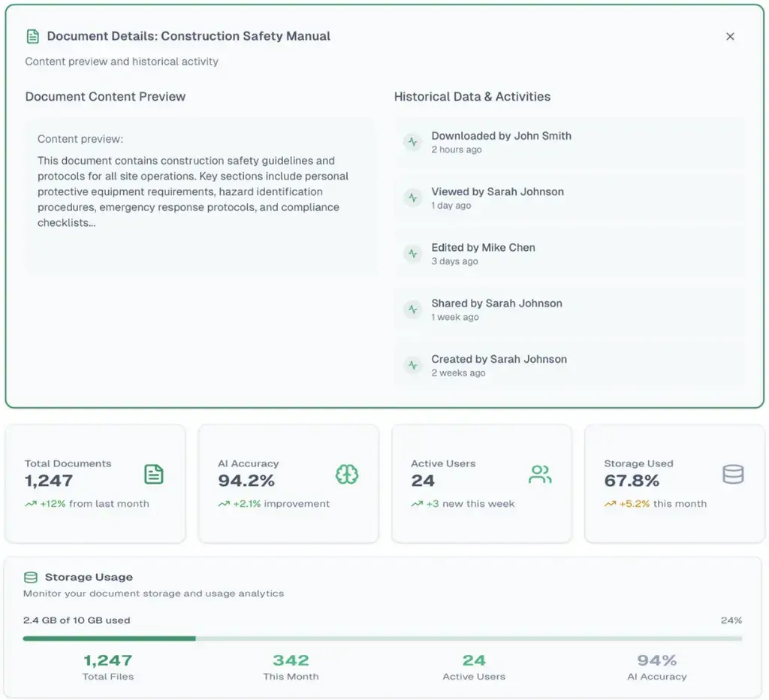Viewport: 769px width, 700px height.
Task: Click the document content preview text box
Action: point(200,195)
